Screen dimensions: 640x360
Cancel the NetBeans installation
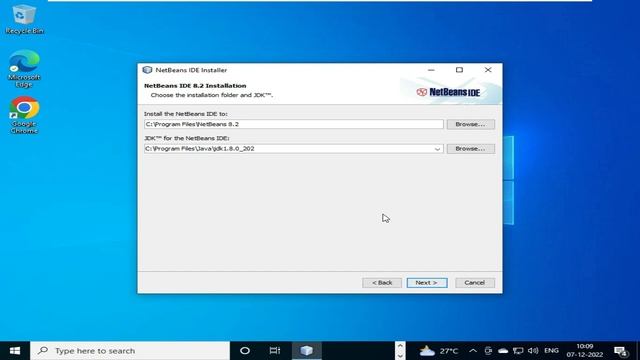pyautogui.click(x=475, y=282)
